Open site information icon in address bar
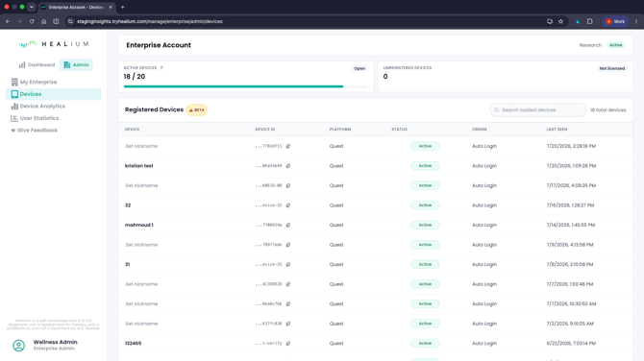This screenshot has height=361, width=644. click(x=70, y=21)
